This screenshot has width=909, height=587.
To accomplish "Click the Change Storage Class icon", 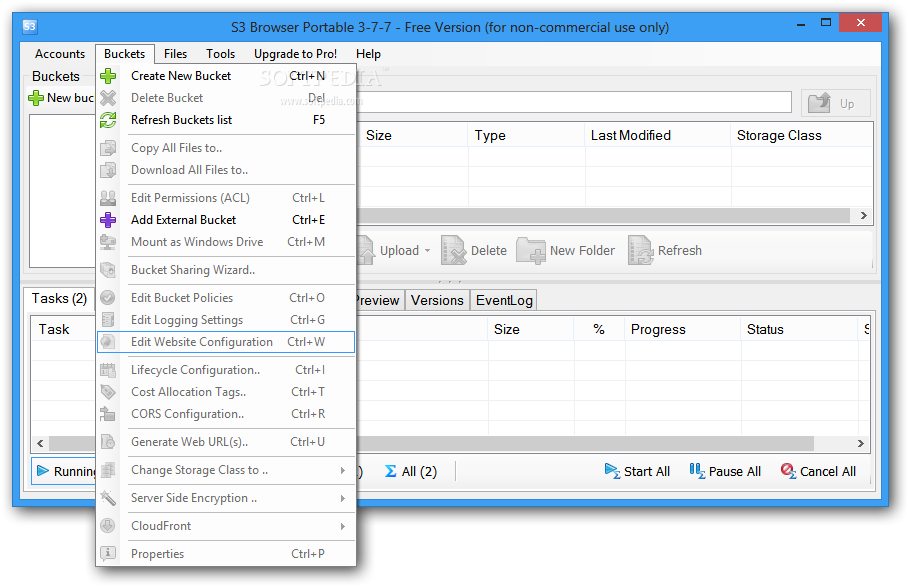I will (x=108, y=469).
